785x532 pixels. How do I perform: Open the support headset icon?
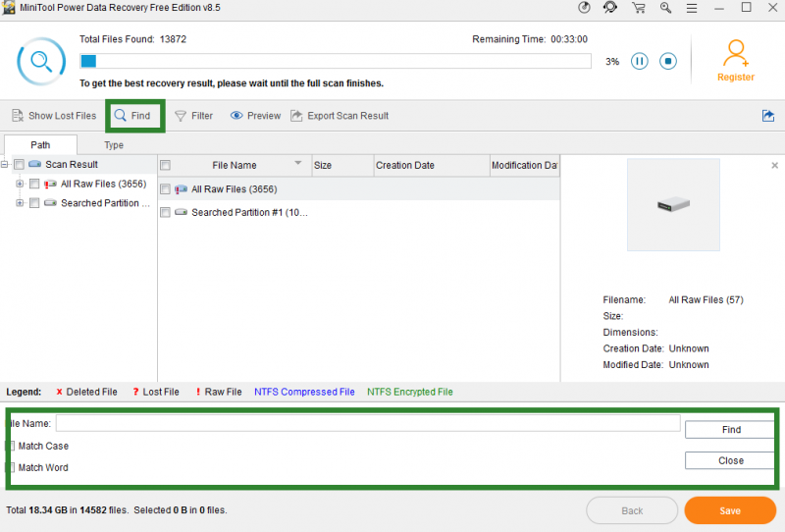click(x=610, y=8)
